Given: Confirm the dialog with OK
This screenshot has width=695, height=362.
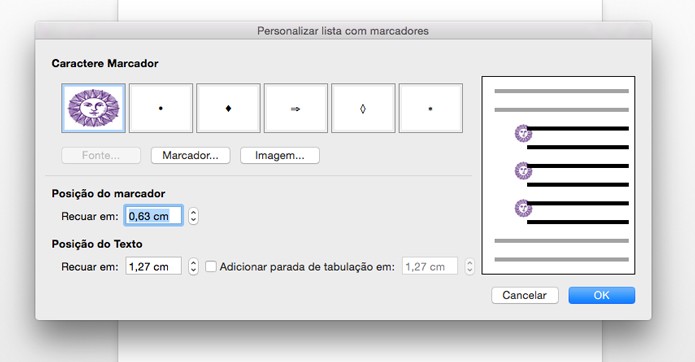Looking at the screenshot, I should (601, 295).
